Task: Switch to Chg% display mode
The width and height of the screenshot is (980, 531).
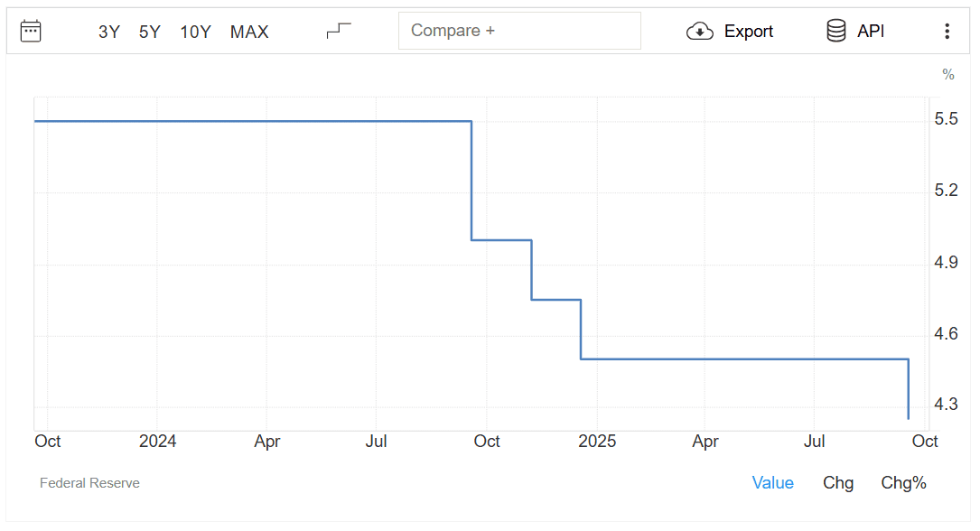Action: (x=903, y=483)
